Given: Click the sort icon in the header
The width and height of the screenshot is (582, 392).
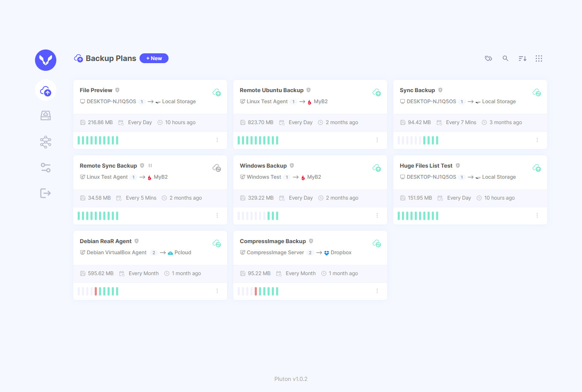Looking at the screenshot, I should (522, 58).
